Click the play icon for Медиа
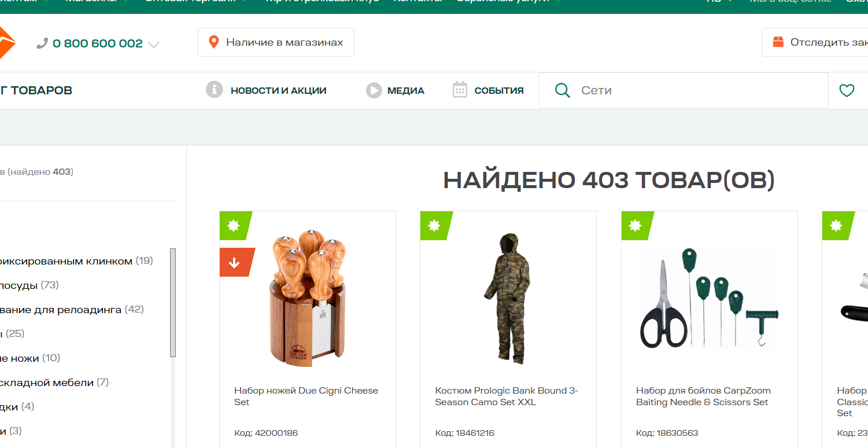The image size is (868, 448). coord(374,90)
